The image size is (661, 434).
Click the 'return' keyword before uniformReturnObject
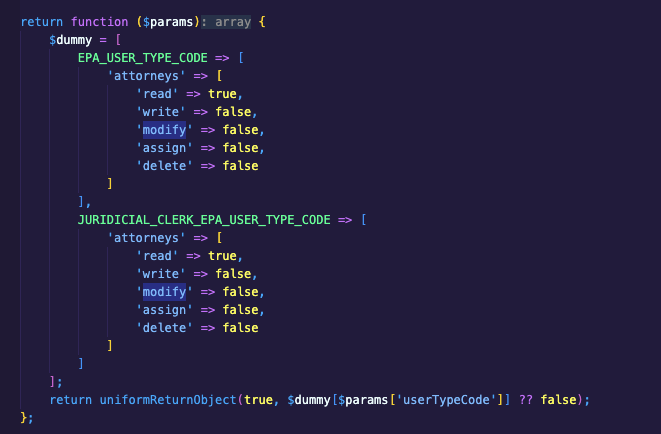[x=71, y=399]
